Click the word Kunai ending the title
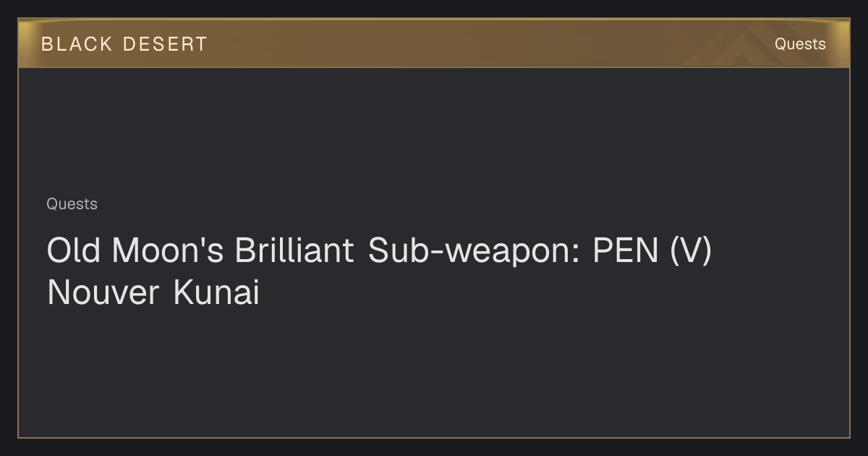868x456 pixels. pos(216,293)
